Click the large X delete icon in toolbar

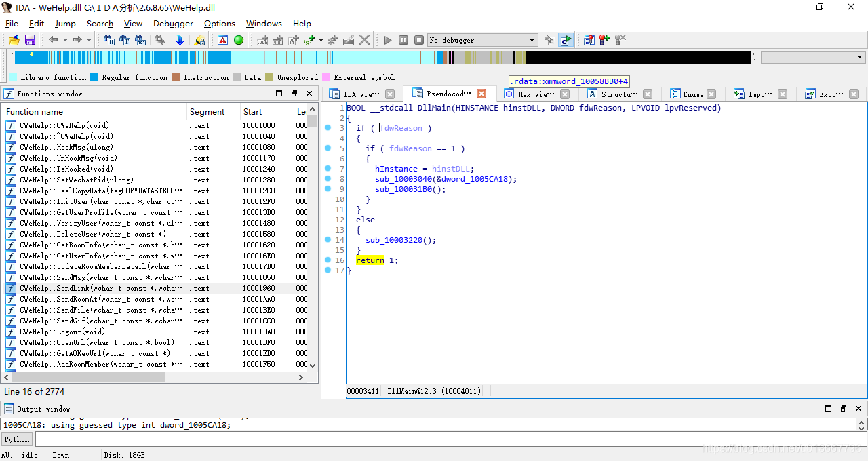point(365,40)
